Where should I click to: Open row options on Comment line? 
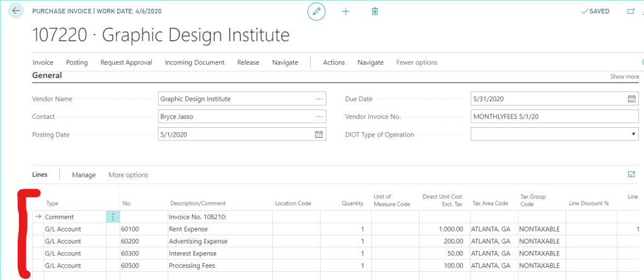(x=113, y=216)
